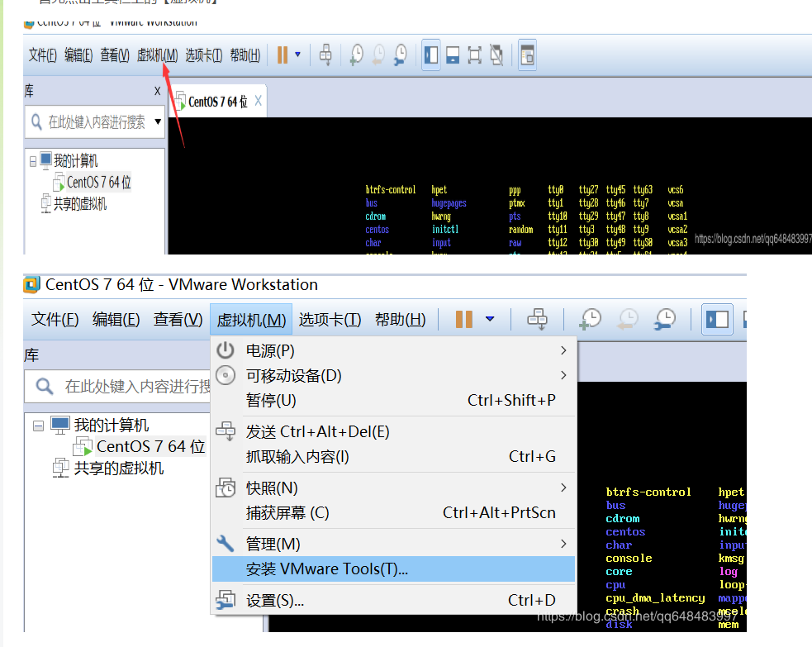Toggle library sidebar view in lower toolbar
The width and height of the screenshot is (812, 647).
click(717, 319)
